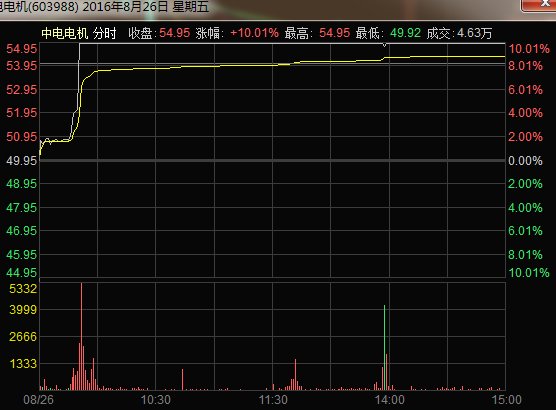This screenshot has height=410, width=556.
Task: Click the 分时 chart type label
Action: pyautogui.click(x=105, y=33)
